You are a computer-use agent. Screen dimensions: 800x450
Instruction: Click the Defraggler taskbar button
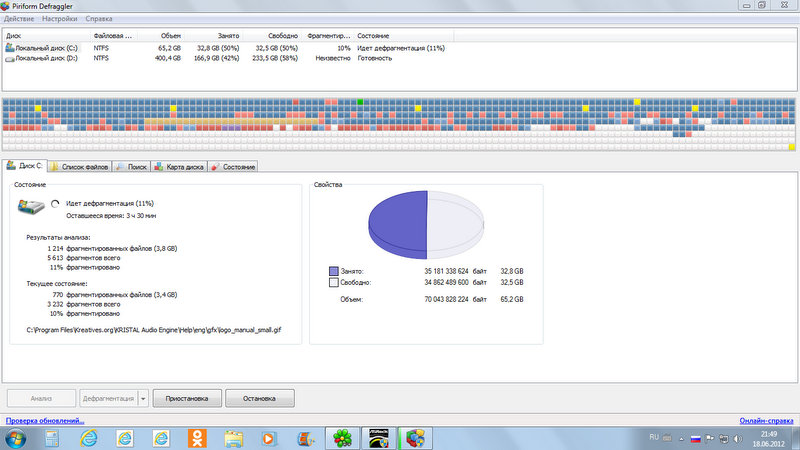pyautogui.click(x=415, y=438)
